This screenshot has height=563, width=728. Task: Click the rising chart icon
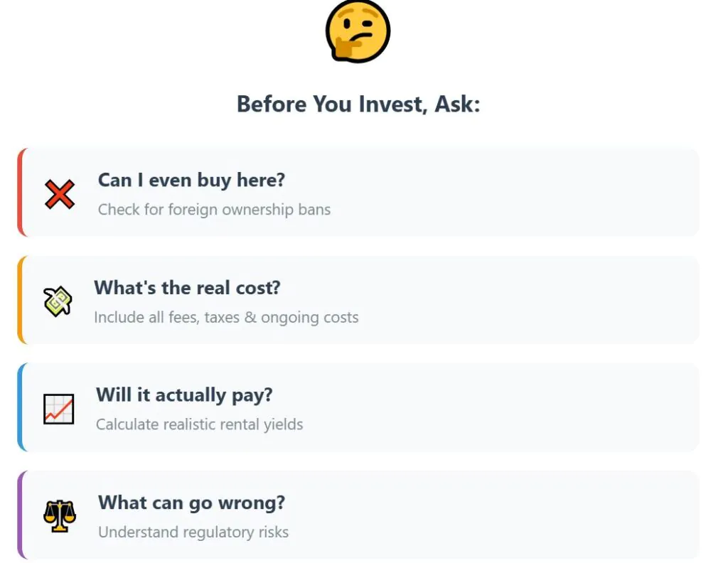58,409
